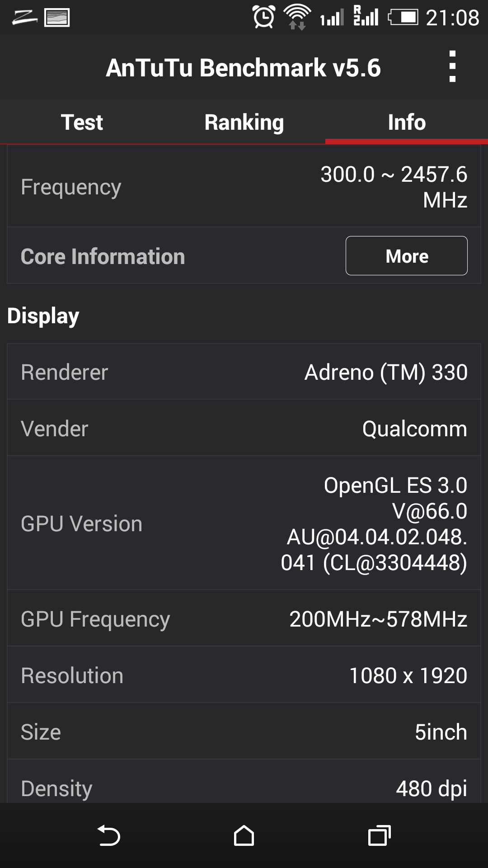This screenshot has height=868, width=488.
Task: Tap the battery indicator icon
Action: [403, 18]
